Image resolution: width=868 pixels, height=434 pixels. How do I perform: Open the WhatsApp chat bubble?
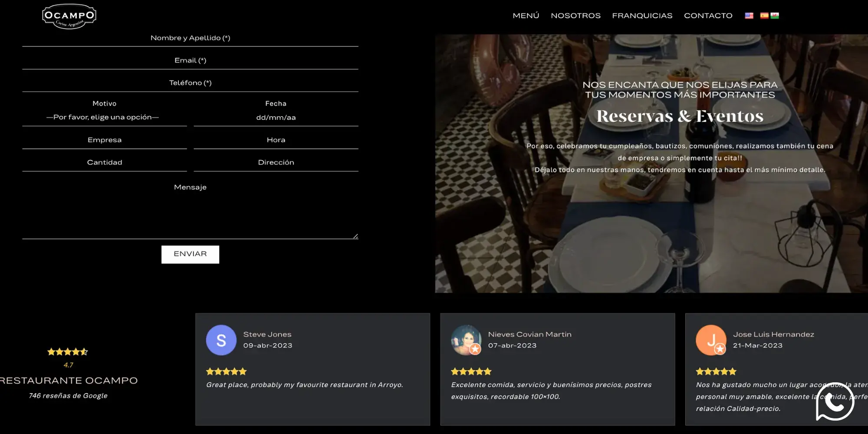click(835, 401)
